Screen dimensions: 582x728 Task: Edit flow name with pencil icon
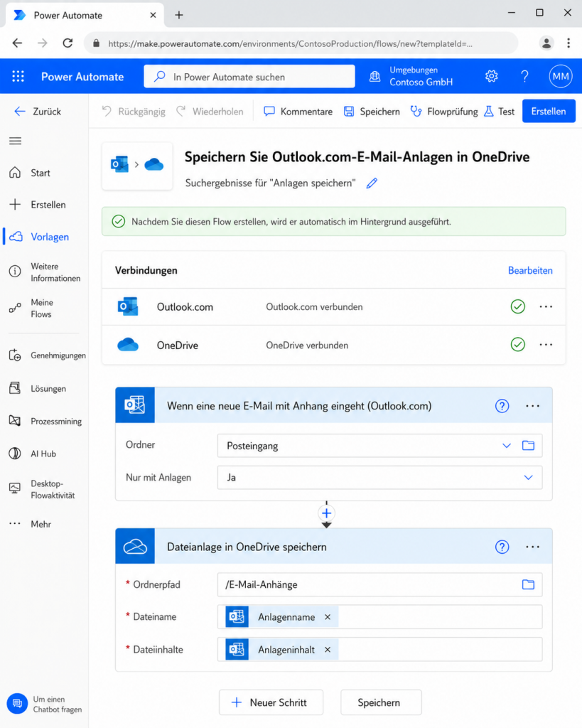pyautogui.click(x=372, y=183)
